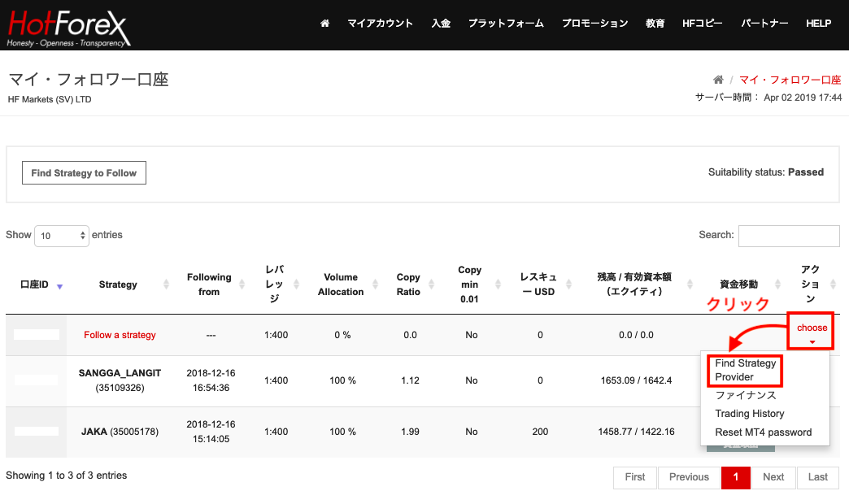Go to Previous page

pyautogui.click(x=689, y=477)
